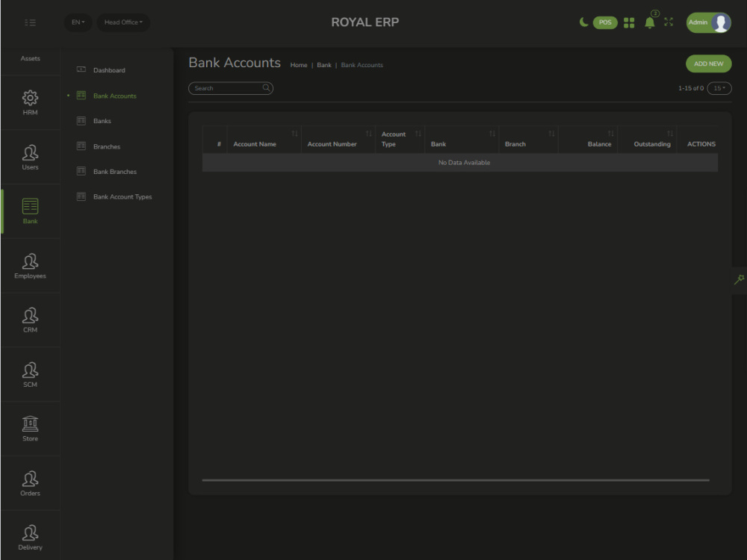Image resolution: width=747 pixels, height=560 pixels.
Task: Sort by Outstanding column arrows
Action: [670, 134]
